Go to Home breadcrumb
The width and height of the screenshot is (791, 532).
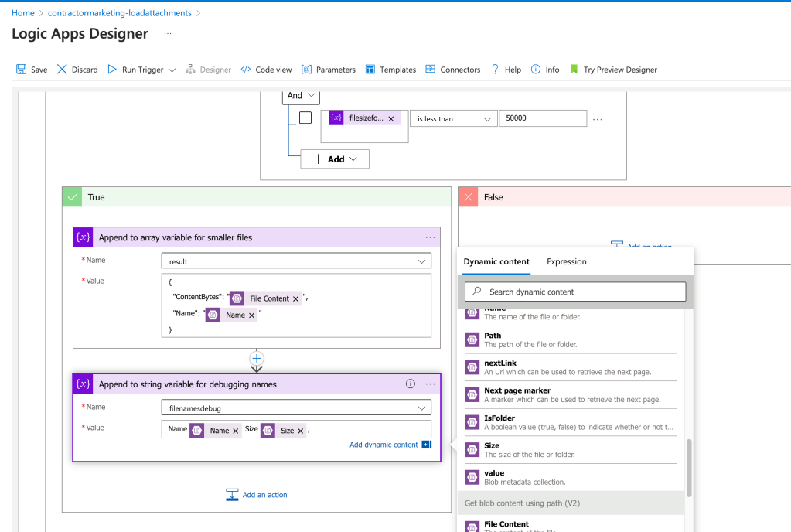click(23, 13)
